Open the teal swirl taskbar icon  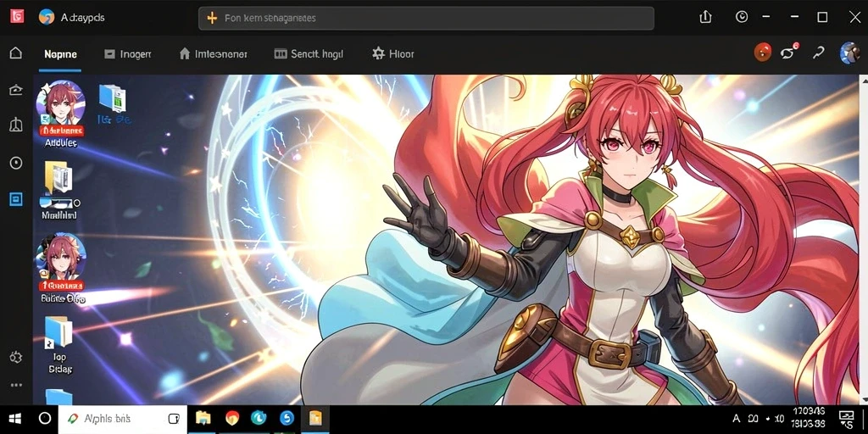[x=259, y=418]
